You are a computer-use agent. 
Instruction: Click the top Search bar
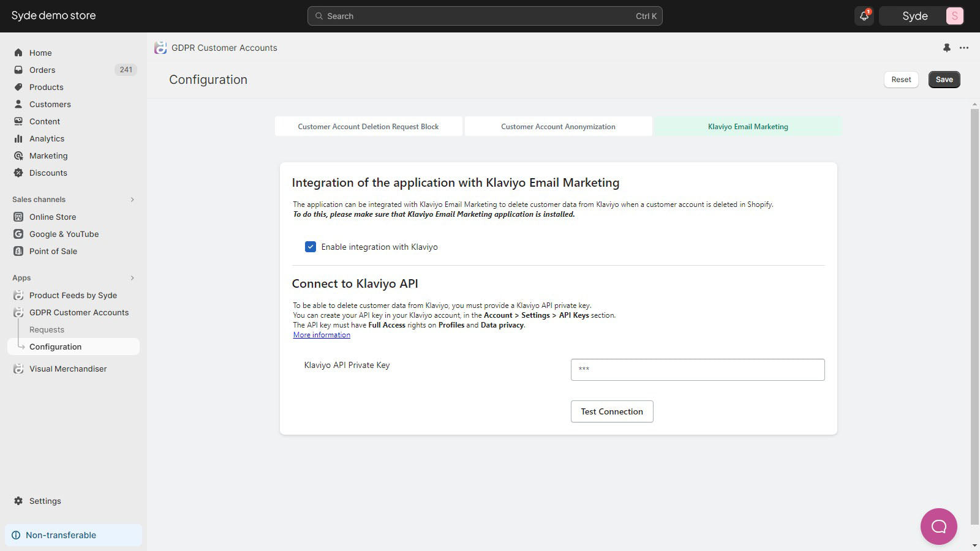coord(484,16)
